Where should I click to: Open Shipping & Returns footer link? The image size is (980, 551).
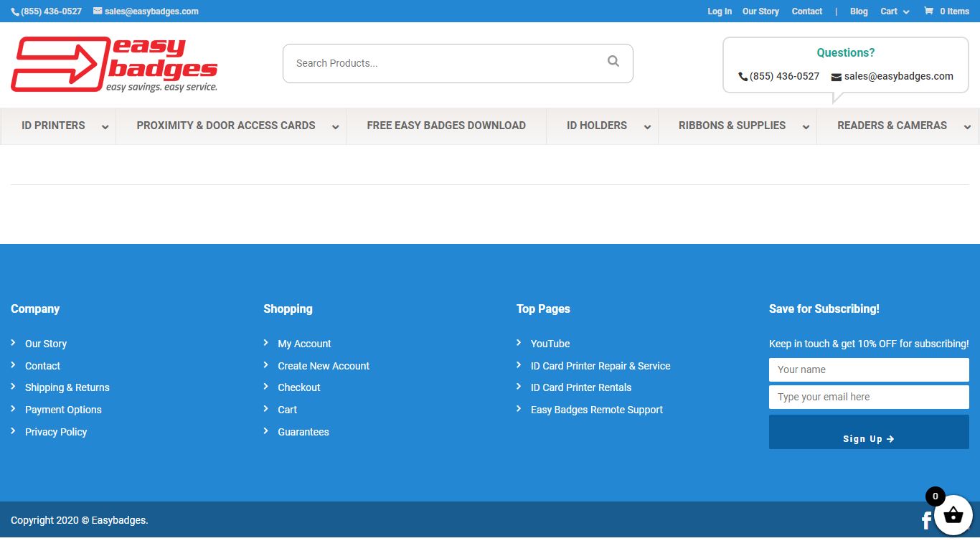pyautogui.click(x=67, y=387)
